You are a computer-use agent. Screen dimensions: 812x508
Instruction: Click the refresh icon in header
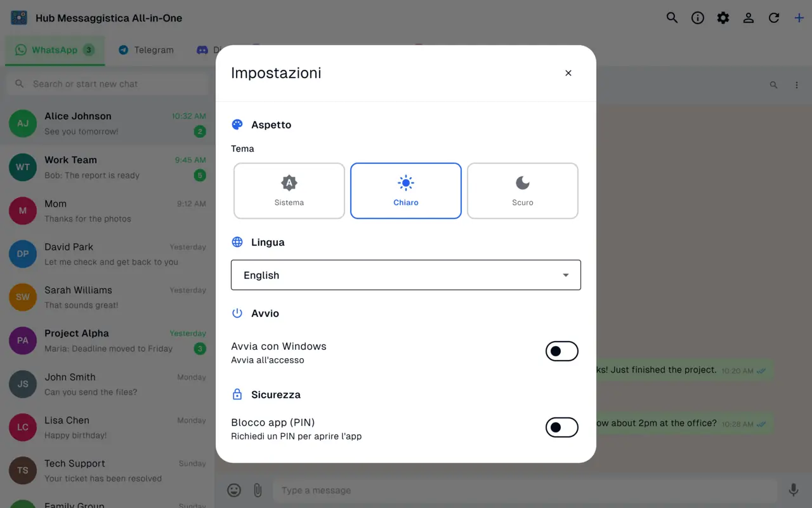pyautogui.click(x=774, y=18)
